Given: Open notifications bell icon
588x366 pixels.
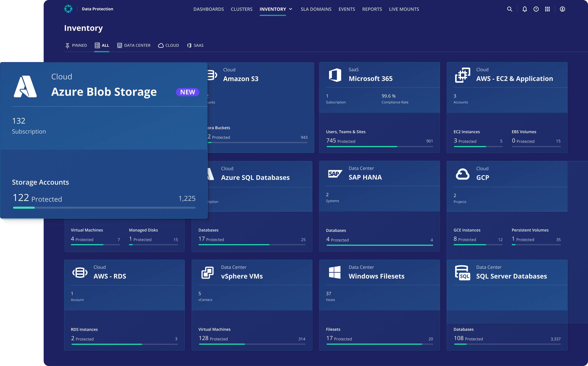Looking at the screenshot, I should [525, 9].
